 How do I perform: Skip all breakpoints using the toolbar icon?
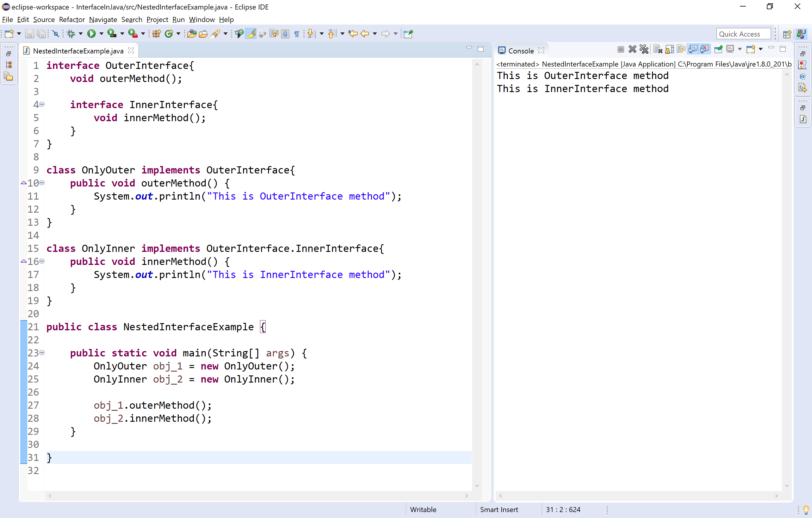55,34
